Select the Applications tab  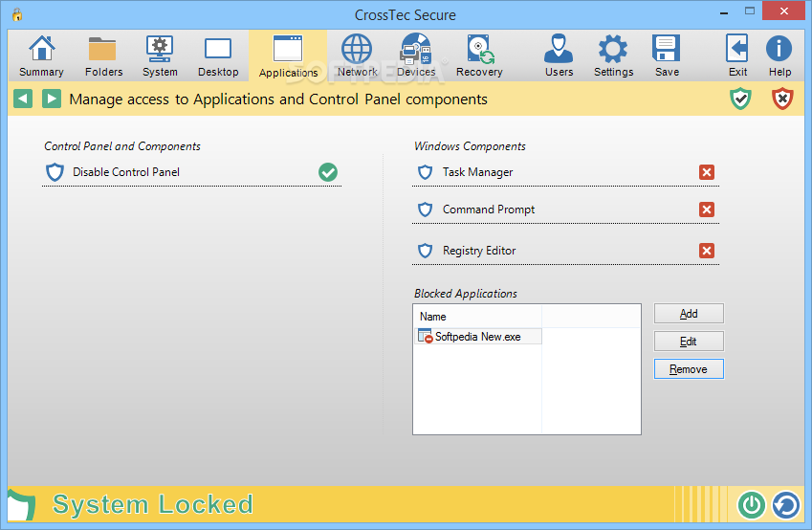288,55
